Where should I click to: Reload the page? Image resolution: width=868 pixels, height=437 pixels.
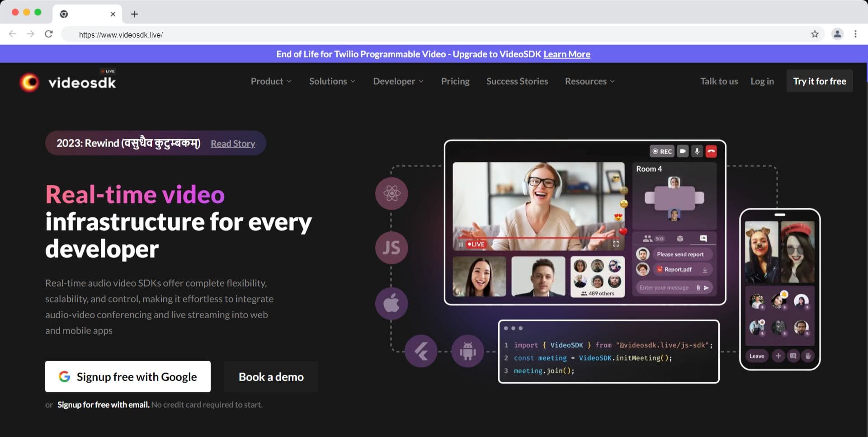49,34
